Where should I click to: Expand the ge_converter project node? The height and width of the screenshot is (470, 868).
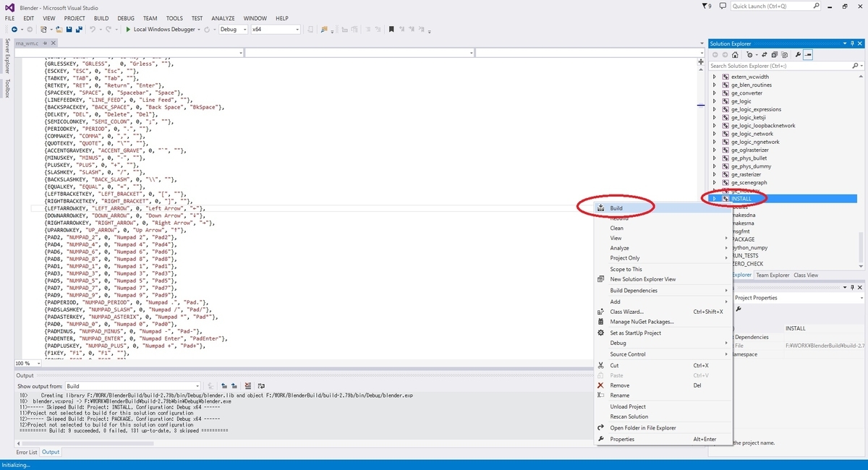tap(715, 93)
